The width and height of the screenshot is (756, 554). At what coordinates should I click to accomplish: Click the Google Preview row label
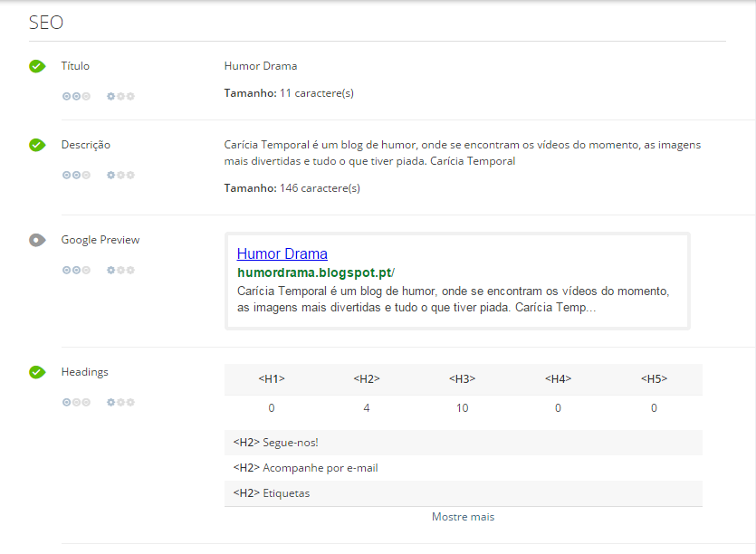pos(100,240)
